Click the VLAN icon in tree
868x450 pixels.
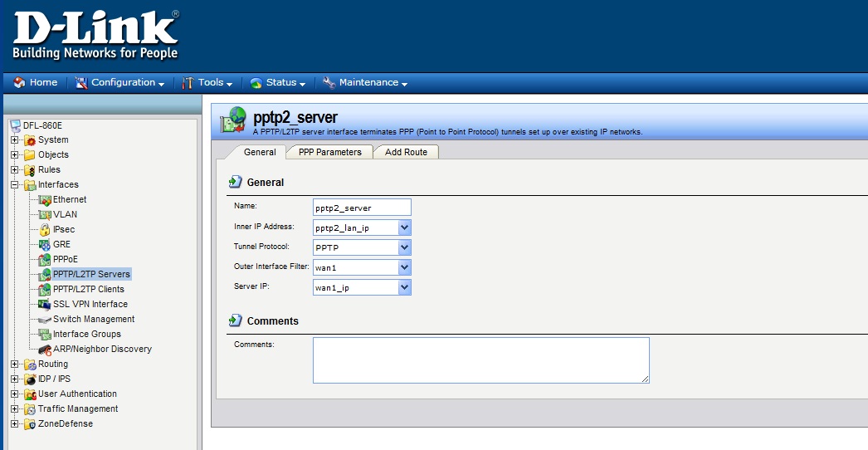tap(45, 215)
